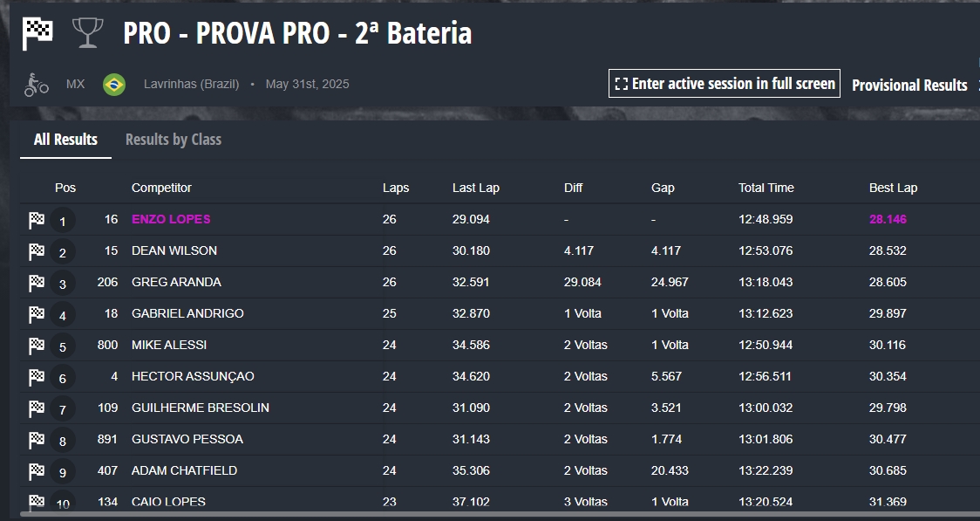
Task: Open the Results by Class tab
Action: coord(174,140)
